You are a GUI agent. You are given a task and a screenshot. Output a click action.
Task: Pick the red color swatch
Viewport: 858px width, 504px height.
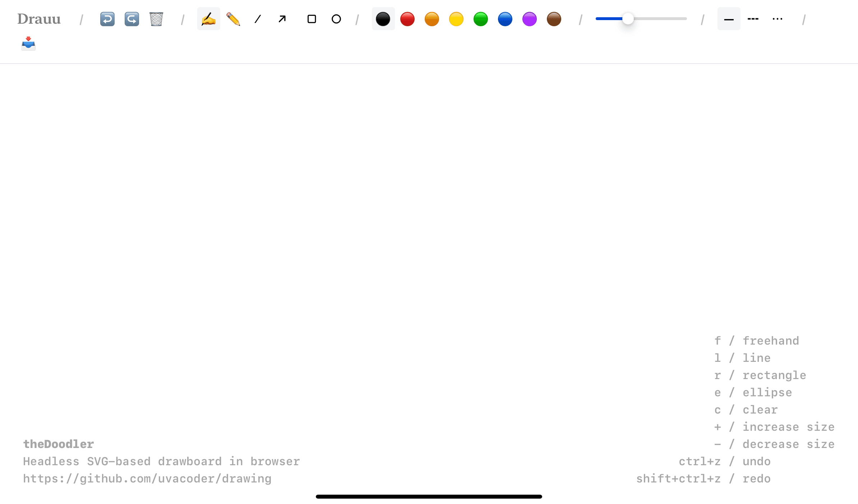(407, 19)
